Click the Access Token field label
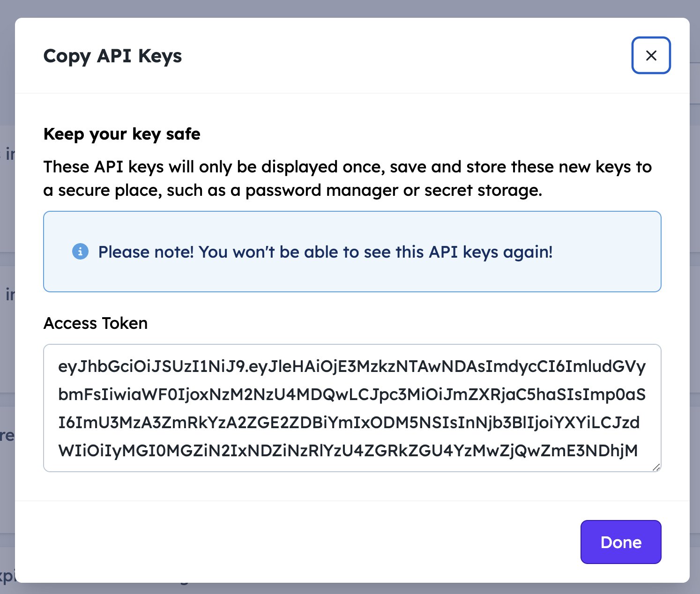 click(96, 323)
